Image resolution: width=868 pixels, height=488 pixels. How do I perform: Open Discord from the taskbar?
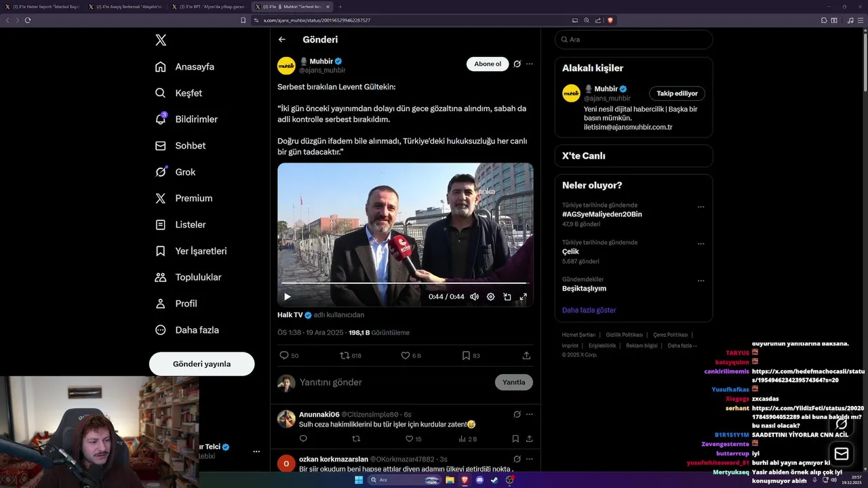[x=480, y=480]
